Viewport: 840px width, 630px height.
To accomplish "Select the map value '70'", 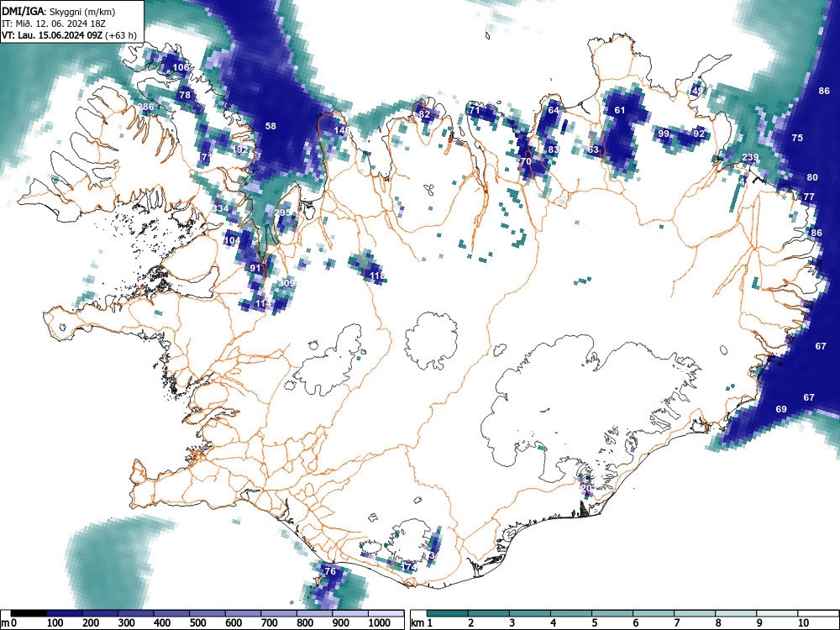I will [x=526, y=161].
